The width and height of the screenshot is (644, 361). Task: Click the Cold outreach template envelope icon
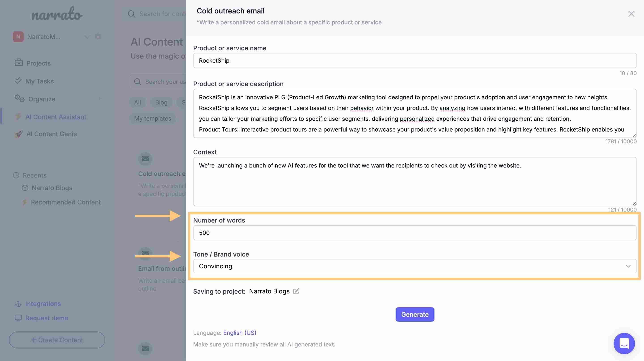click(145, 159)
